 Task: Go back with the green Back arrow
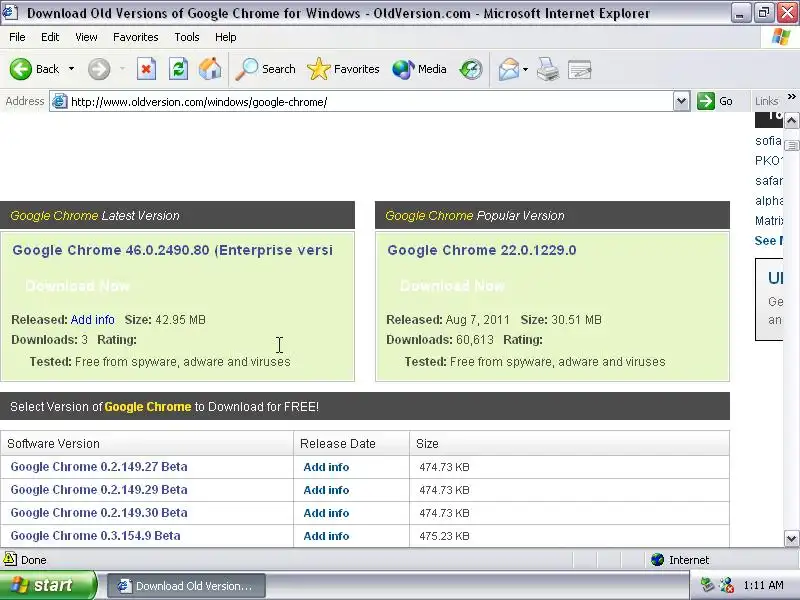pyautogui.click(x=34, y=69)
